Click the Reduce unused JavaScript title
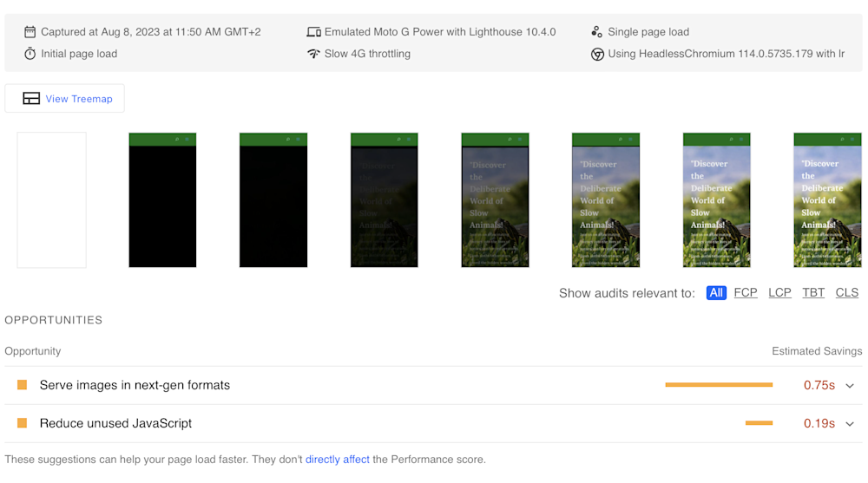 [115, 423]
